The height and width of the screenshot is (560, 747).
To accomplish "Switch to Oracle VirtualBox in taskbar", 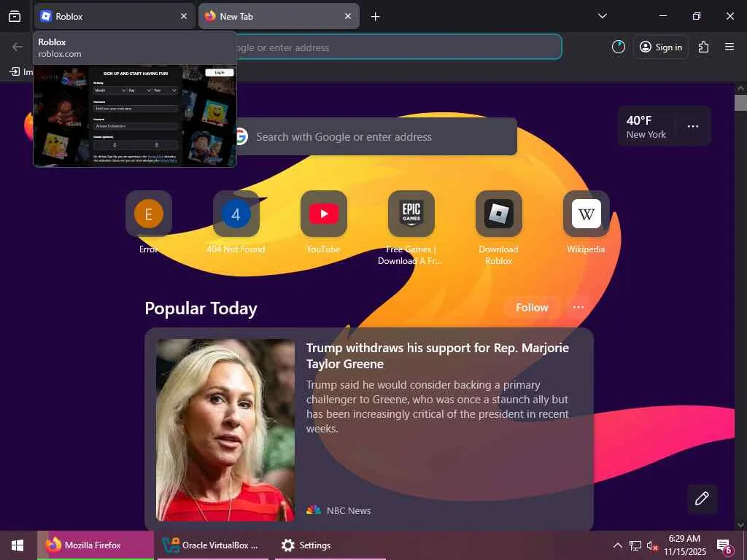I will pos(212,545).
